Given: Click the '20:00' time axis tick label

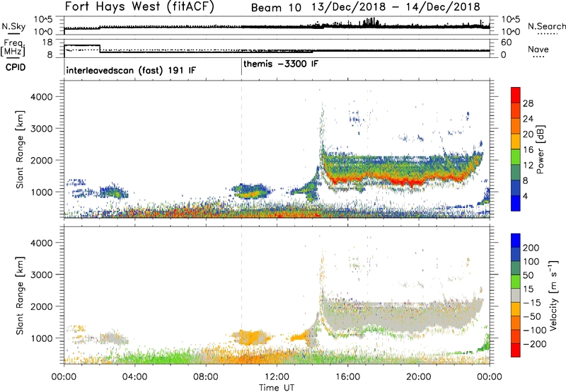Looking at the screenshot, I should (418, 377).
